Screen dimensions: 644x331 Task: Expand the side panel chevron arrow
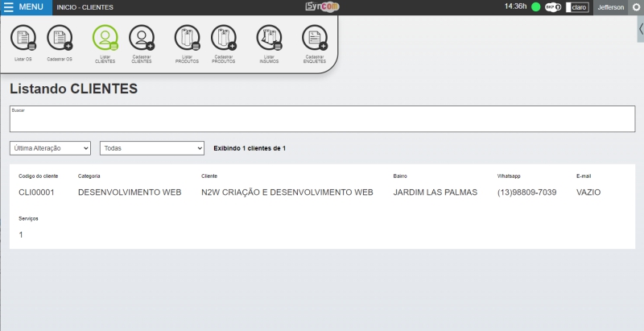click(641, 29)
